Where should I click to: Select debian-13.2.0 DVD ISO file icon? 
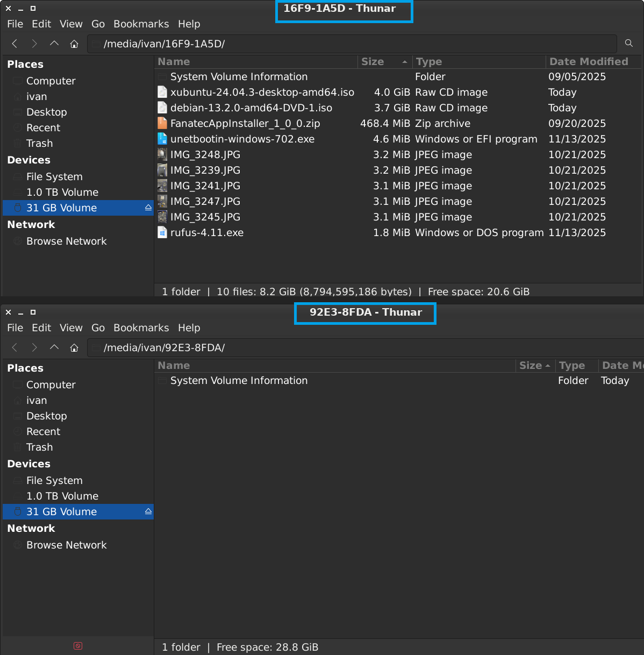162,108
